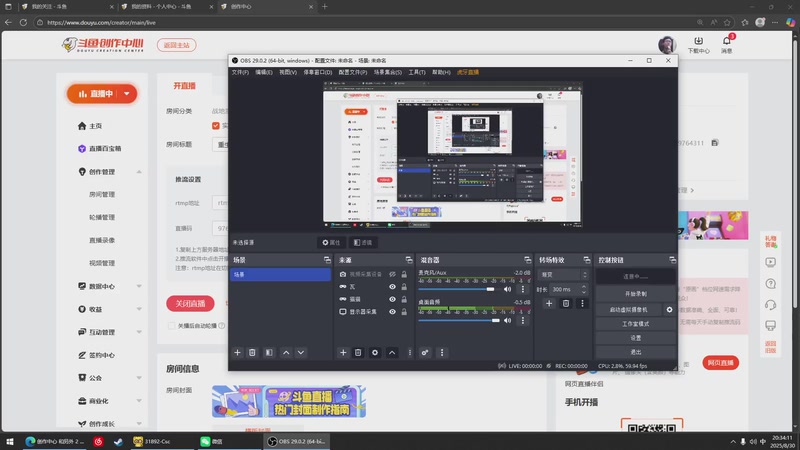Undock the 转场特效 panel with pop-out icon
Image resolution: width=800 pixels, height=450 pixels.
pyautogui.click(x=587, y=260)
